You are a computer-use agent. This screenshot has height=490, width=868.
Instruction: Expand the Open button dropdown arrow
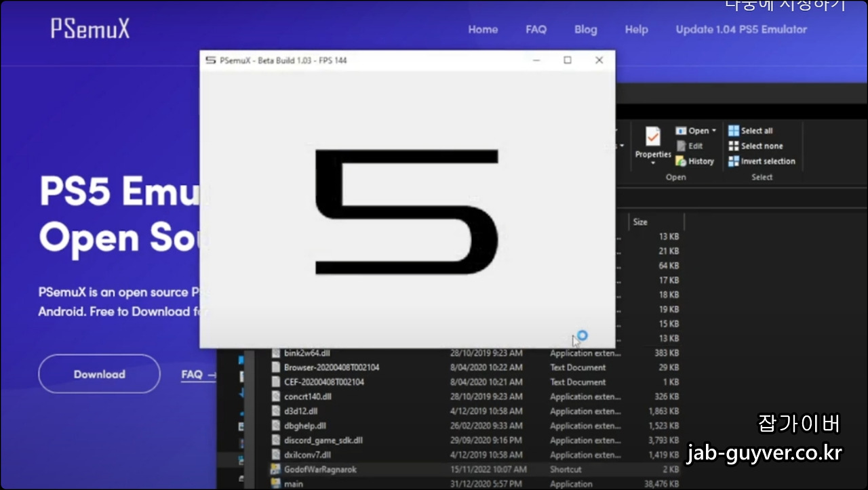[x=713, y=131]
